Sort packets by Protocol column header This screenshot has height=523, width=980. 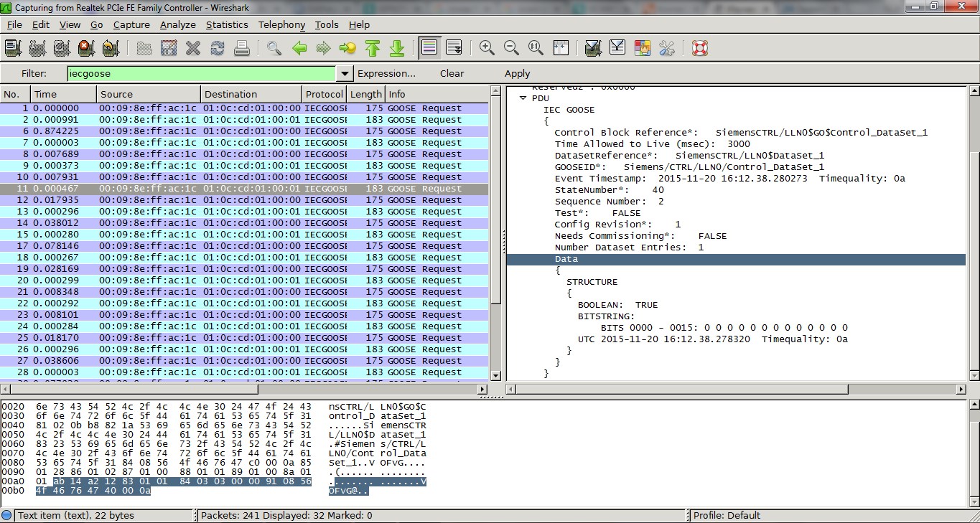(x=324, y=94)
